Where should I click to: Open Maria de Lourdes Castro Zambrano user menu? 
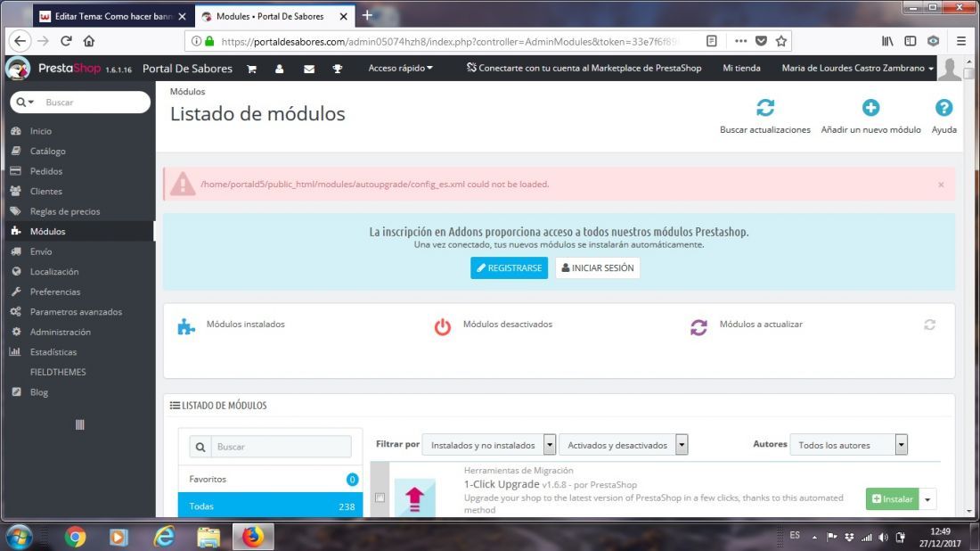point(857,68)
